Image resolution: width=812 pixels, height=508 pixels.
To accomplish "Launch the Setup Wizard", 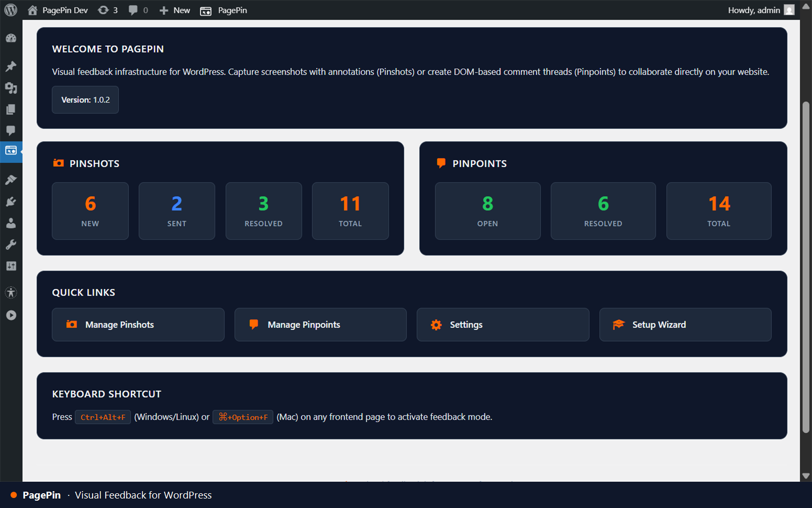I will pyautogui.click(x=685, y=324).
